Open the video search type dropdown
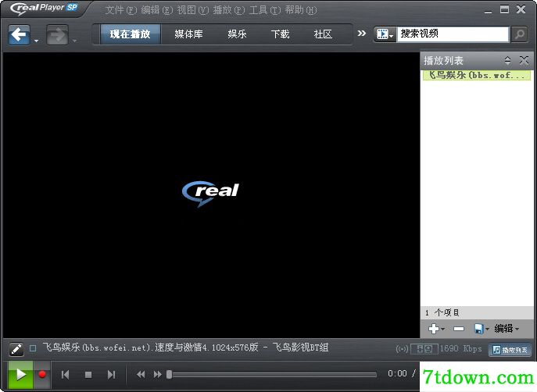The height and width of the screenshot is (392, 537). (385, 34)
